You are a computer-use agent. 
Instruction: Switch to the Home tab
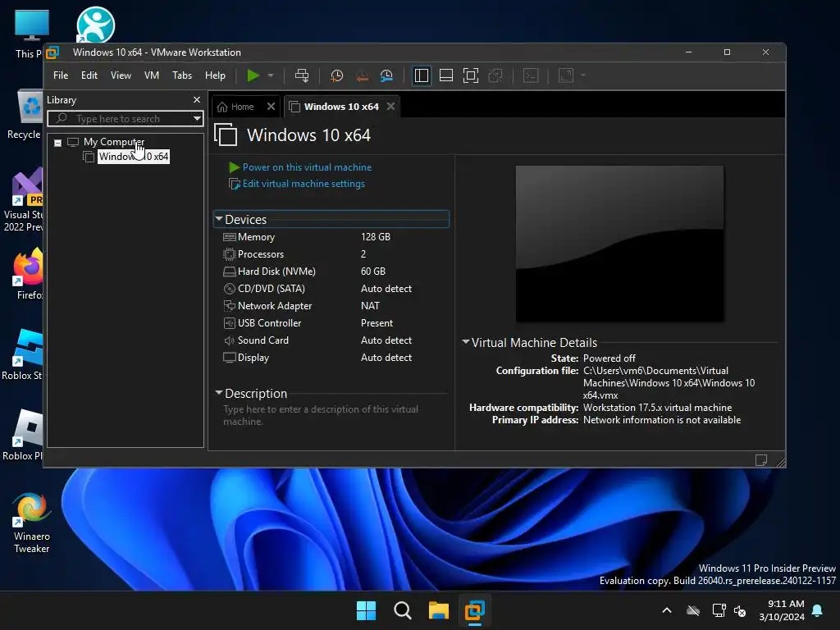pyautogui.click(x=235, y=107)
